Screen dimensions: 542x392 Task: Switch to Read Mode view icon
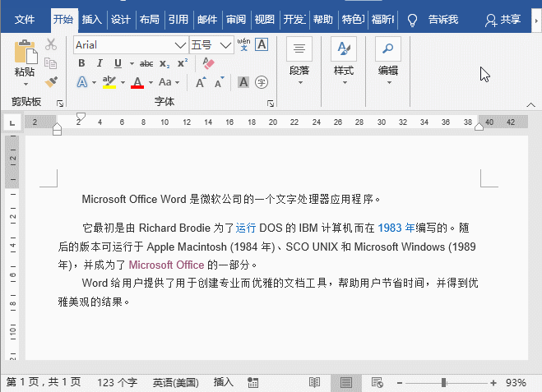(x=314, y=382)
